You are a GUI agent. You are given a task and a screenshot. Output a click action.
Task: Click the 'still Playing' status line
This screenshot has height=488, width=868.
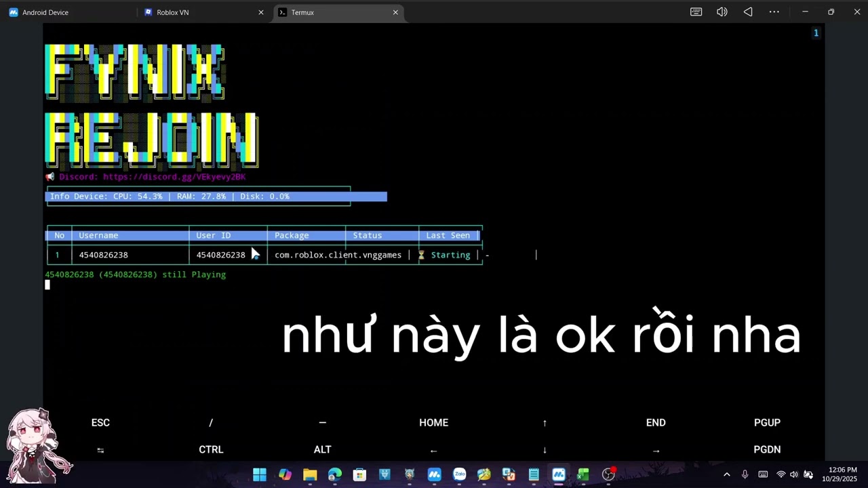[x=136, y=274]
